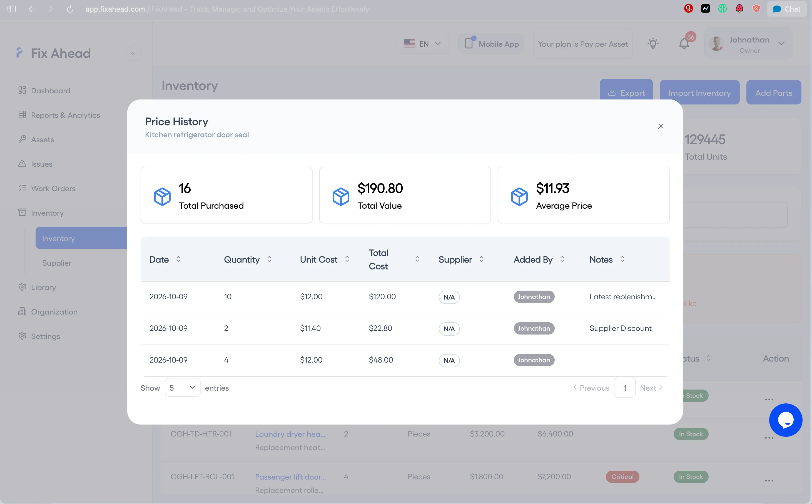The image size is (812, 504).
Task: Open the EN language dropdown
Action: [422, 44]
